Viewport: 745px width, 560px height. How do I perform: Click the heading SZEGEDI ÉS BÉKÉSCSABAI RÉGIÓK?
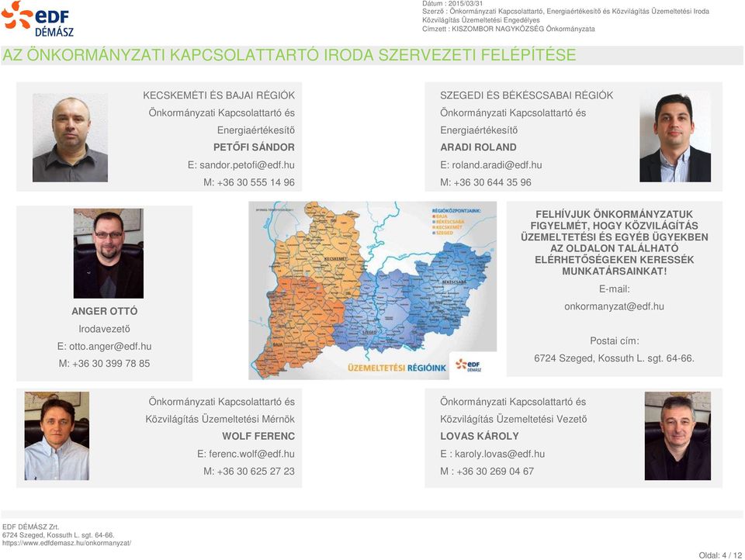(x=526, y=95)
